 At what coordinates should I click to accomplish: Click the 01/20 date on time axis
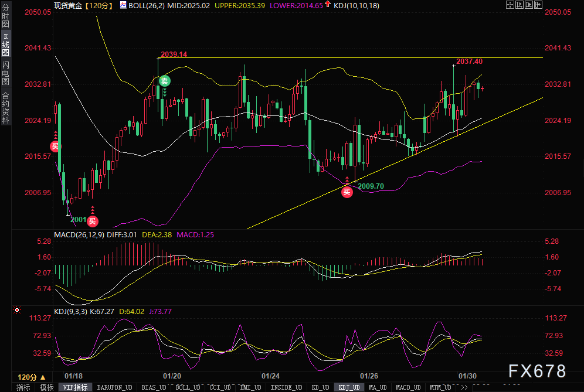pos(172,376)
